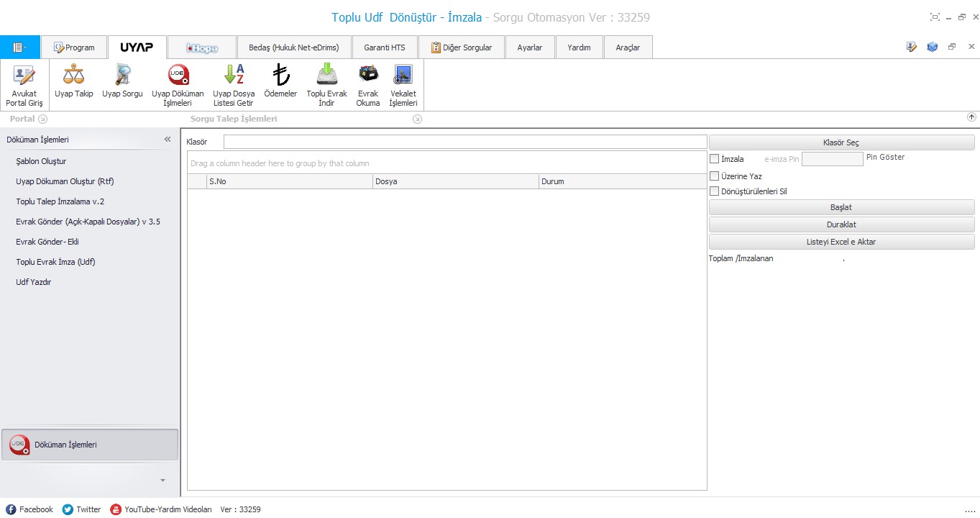Open navigation pane options dropdown arrow
The image size is (980, 518).
click(x=162, y=480)
